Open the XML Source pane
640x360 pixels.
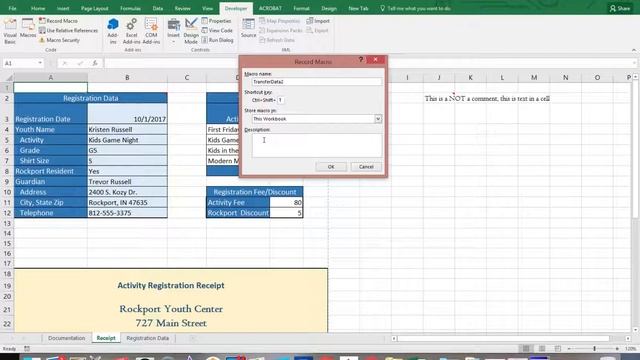coord(248,29)
